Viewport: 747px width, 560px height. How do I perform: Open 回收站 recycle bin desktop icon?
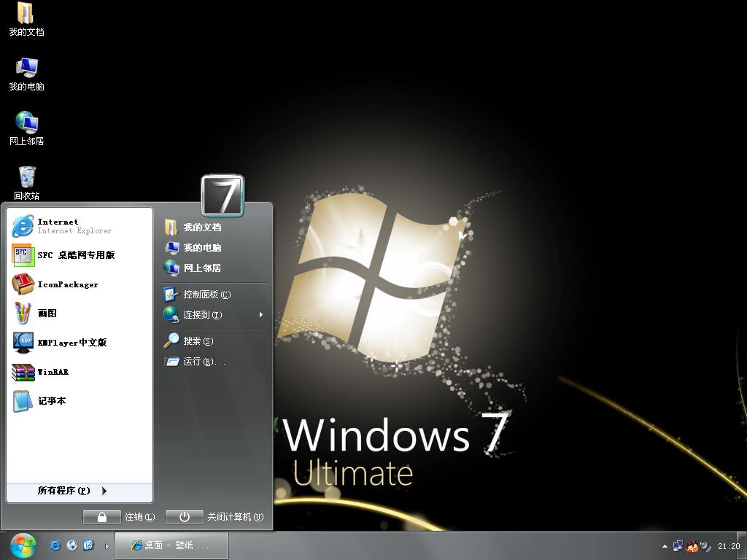tap(27, 183)
